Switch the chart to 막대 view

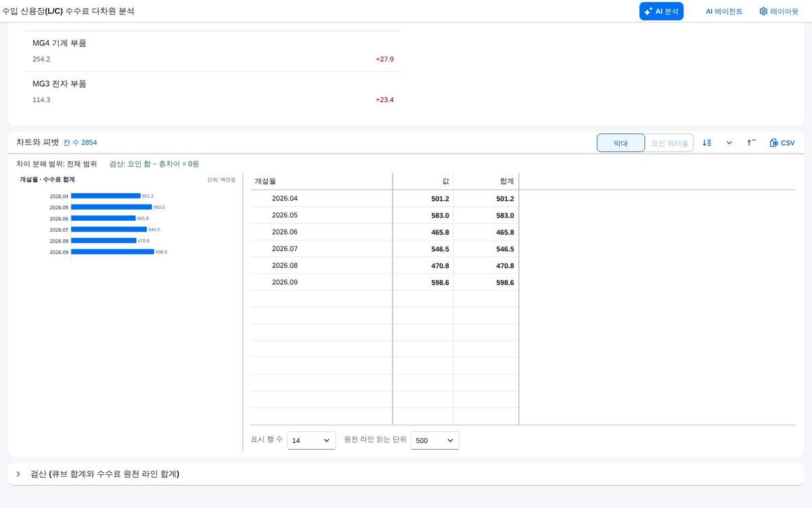[x=621, y=143]
